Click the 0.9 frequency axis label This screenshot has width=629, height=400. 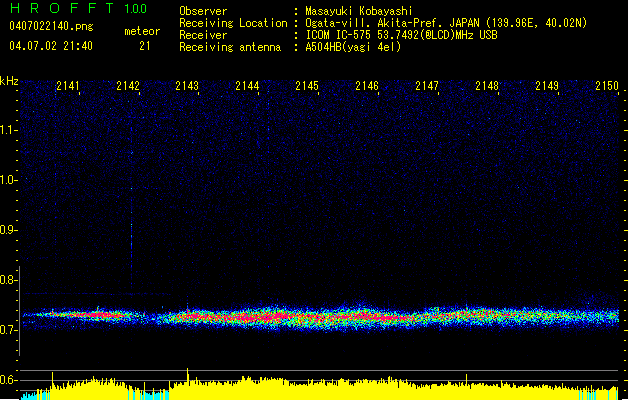pos(9,230)
